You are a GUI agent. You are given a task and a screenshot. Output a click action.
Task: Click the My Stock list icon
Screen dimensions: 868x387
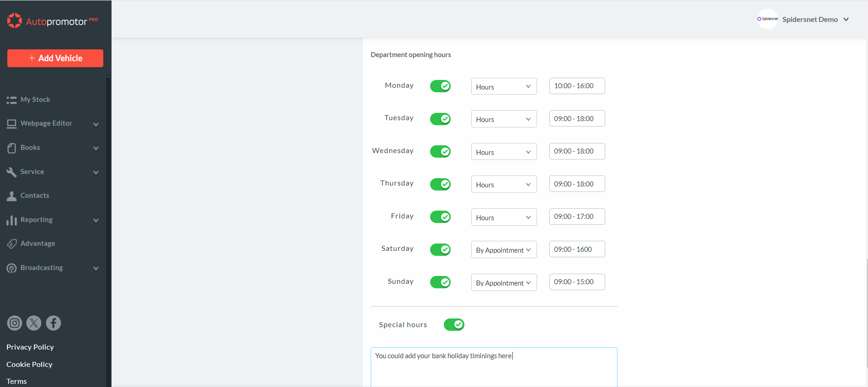[11, 100]
